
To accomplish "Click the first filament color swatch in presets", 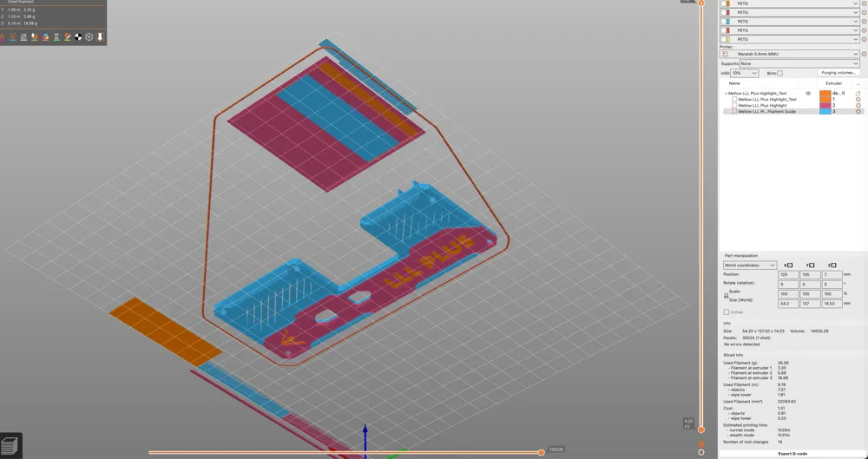I will pyautogui.click(x=725, y=3).
